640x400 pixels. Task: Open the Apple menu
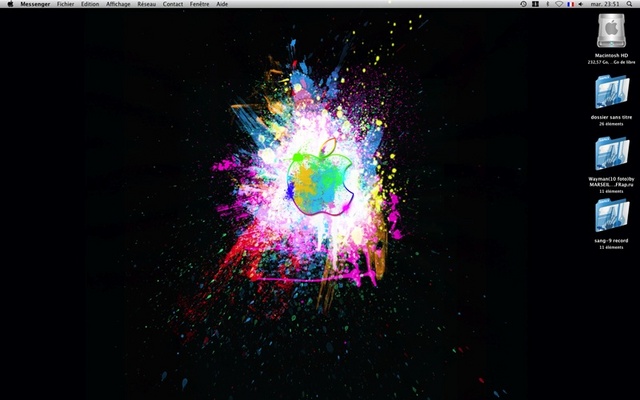click(x=10, y=4)
